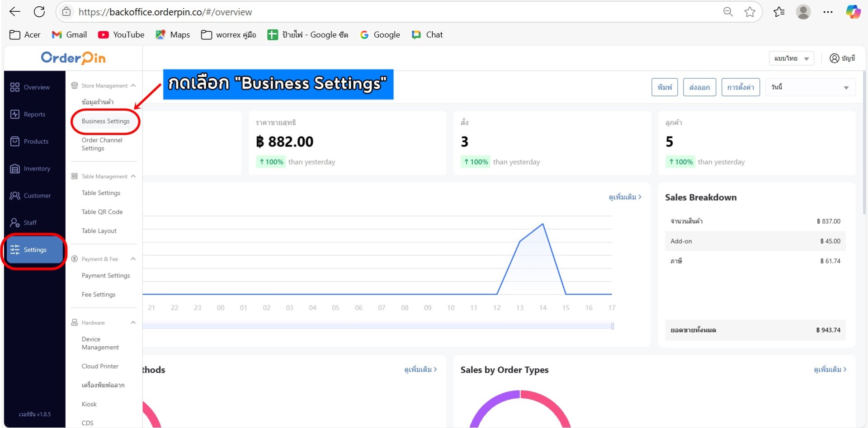Bookmark this page with star icon
868x428 pixels.
point(750,12)
